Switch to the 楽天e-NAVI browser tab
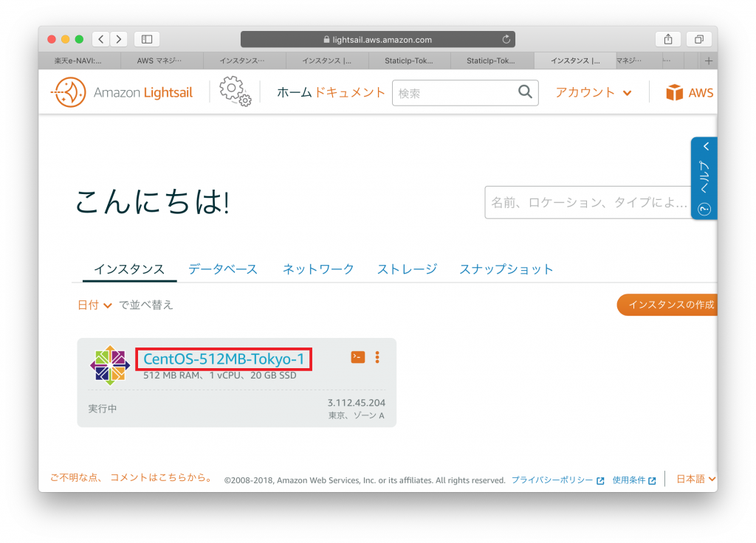Image resolution: width=756 pixels, height=543 pixels. pos(78,60)
